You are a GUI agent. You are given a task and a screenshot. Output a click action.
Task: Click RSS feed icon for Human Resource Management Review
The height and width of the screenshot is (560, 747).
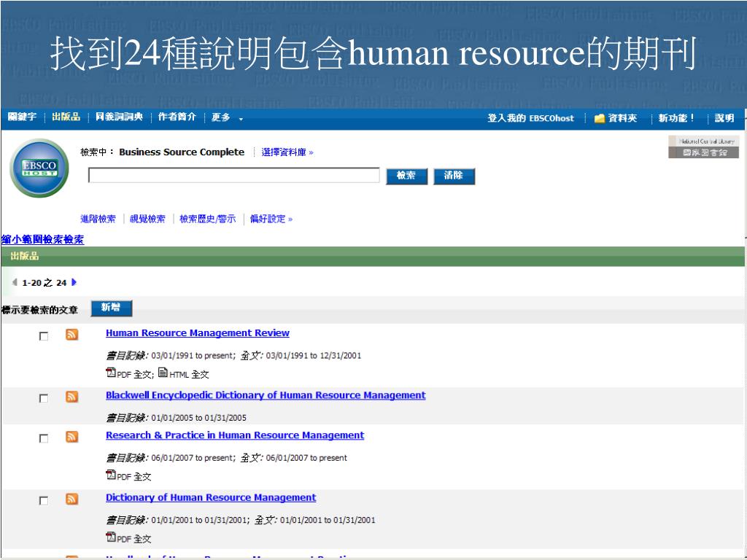tap(72, 335)
